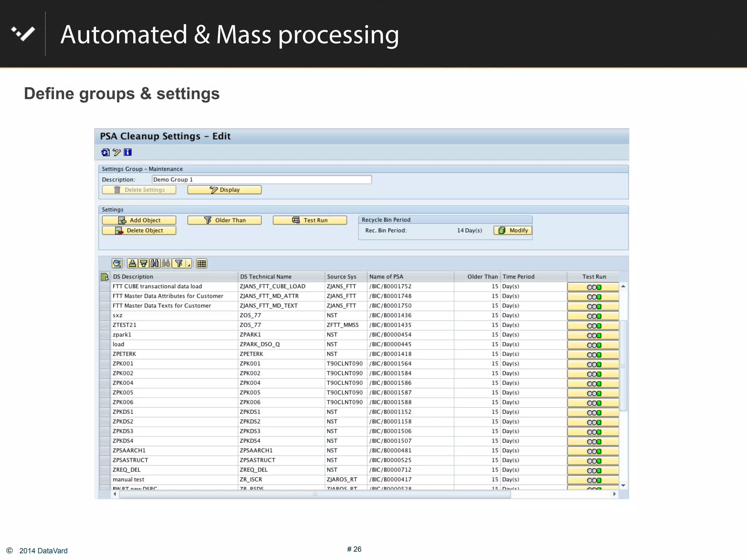
Task: Click the Older Than column header
Action: pos(477,277)
